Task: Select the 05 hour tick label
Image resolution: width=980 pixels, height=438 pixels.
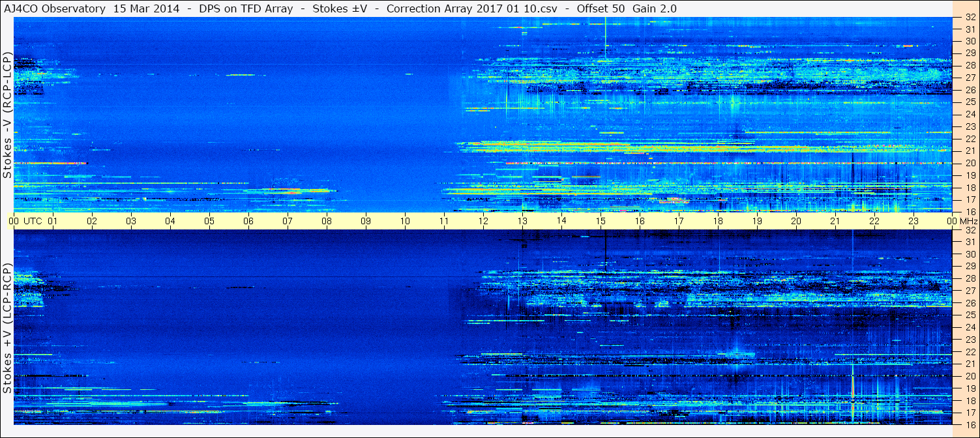Action: (x=209, y=221)
